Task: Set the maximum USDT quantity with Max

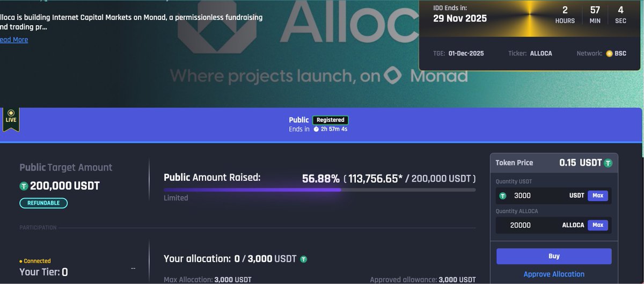Action: click(597, 196)
